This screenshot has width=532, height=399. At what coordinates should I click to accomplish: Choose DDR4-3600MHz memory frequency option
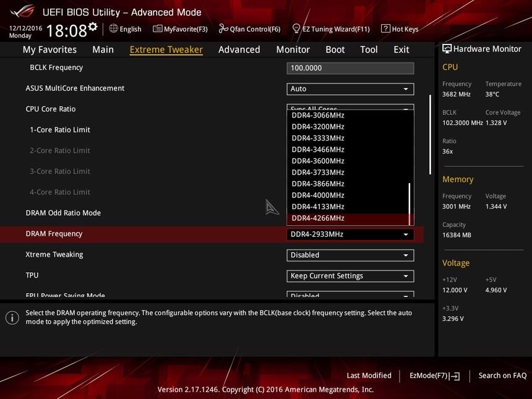[318, 161]
